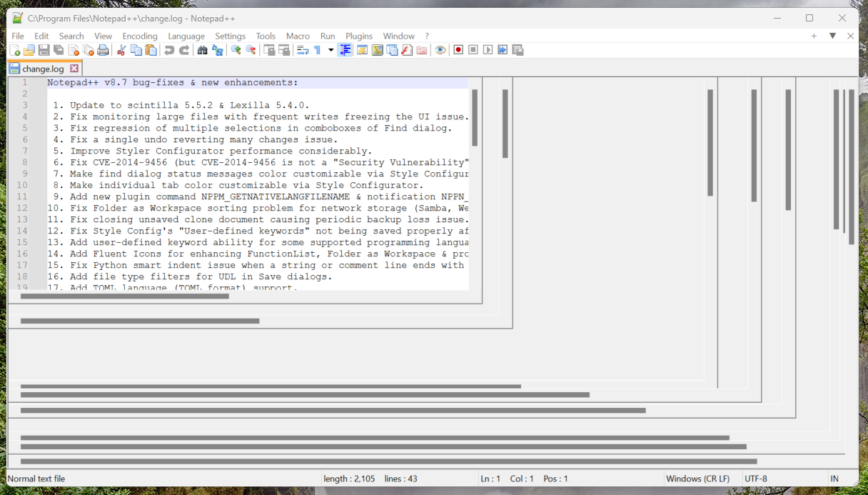Open the Run menu
This screenshot has width=868, height=495.
[328, 36]
